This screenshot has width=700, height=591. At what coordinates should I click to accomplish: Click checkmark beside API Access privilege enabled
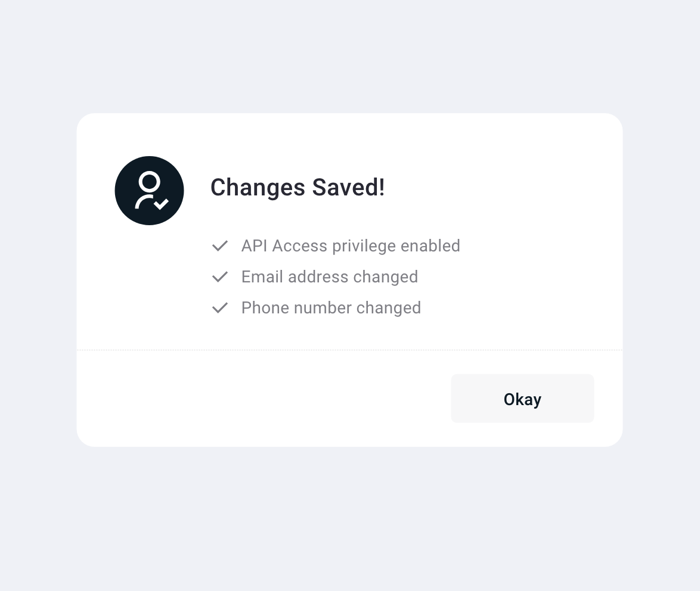(220, 246)
